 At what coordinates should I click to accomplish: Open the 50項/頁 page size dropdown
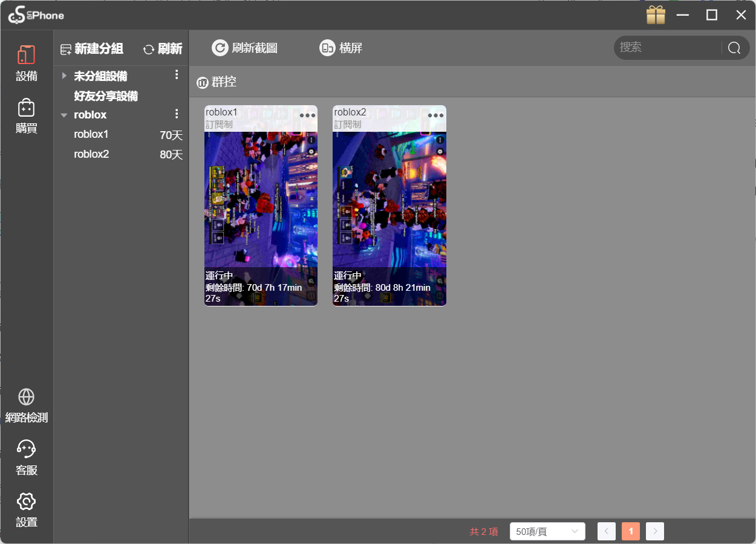pyautogui.click(x=547, y=532)
